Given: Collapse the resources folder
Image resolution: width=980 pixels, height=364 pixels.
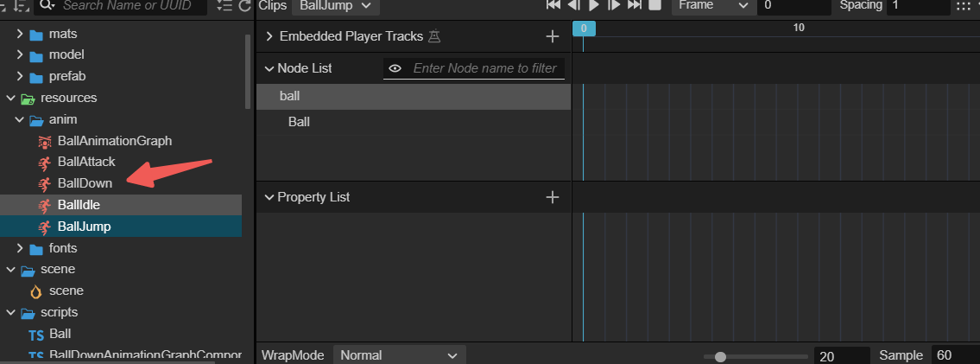Looking at the screenshot, I should coord(10,98).
